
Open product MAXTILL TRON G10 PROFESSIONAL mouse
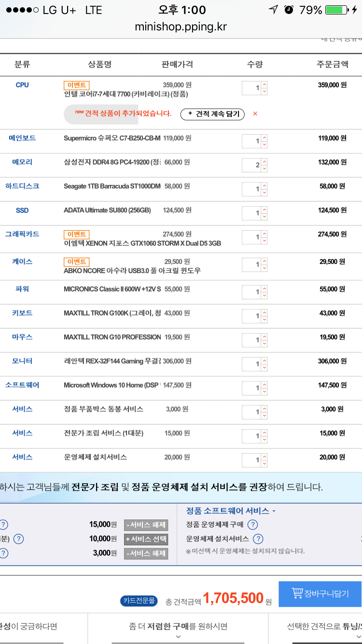[x=112, y=337]
